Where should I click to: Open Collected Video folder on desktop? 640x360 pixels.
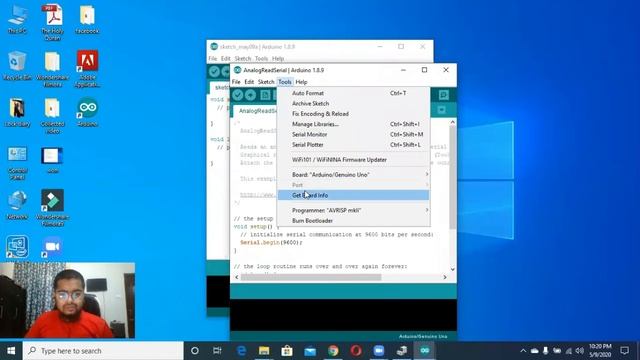point(52,116)
